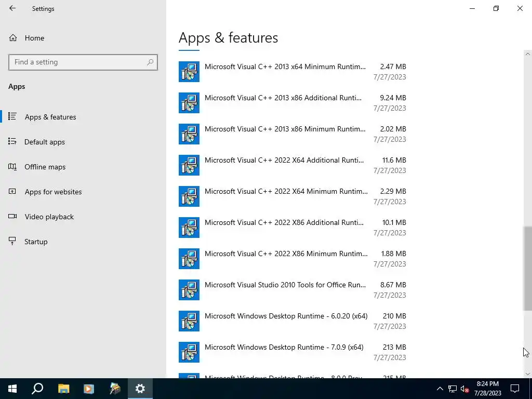Open Default apps settings

pyautogui.click(x=83, y=142)
